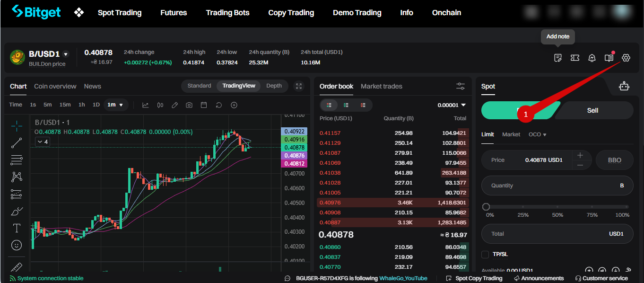Click the BUILDon price link
Image resolution: width=644 pixels, height=283 pixels.
click(x=47, y=64)
